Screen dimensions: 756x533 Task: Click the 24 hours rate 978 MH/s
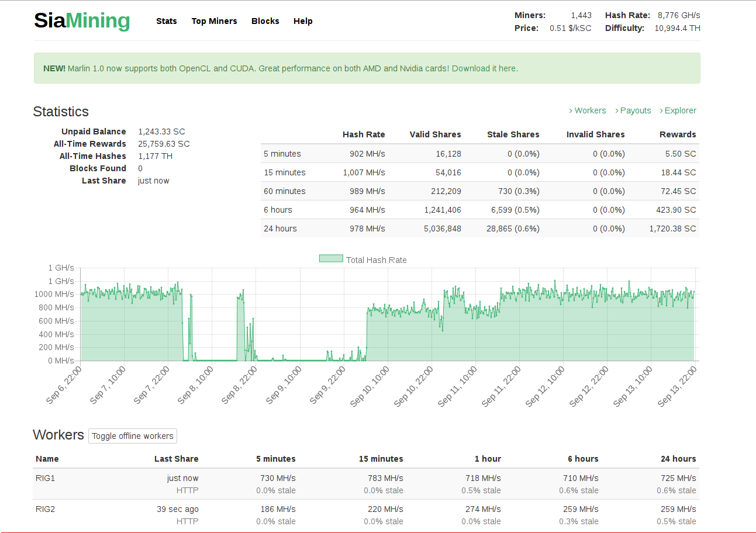click(367, 229)
